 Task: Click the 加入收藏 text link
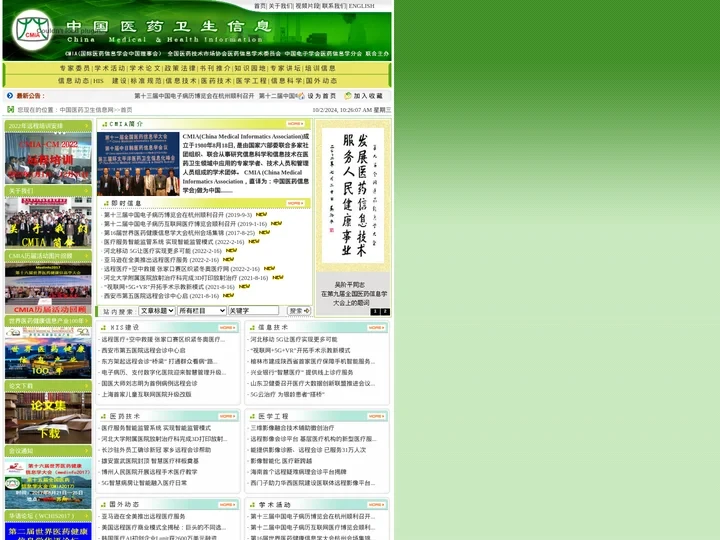pyautogui.click(x=368, y=96)
